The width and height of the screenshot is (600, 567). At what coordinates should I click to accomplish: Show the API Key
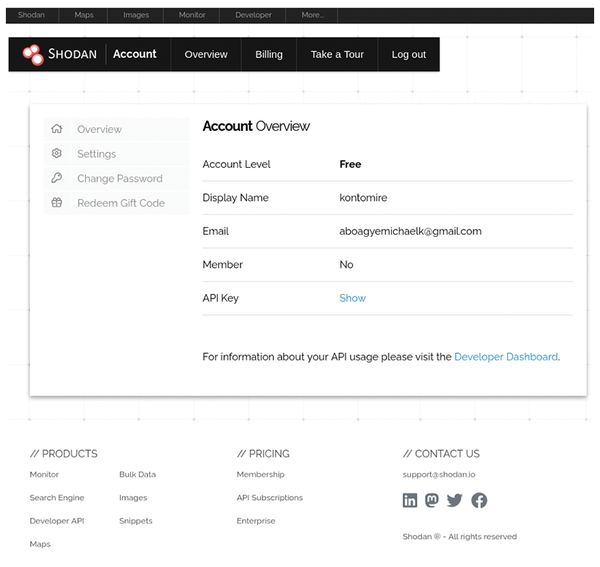tap(352, 298)
